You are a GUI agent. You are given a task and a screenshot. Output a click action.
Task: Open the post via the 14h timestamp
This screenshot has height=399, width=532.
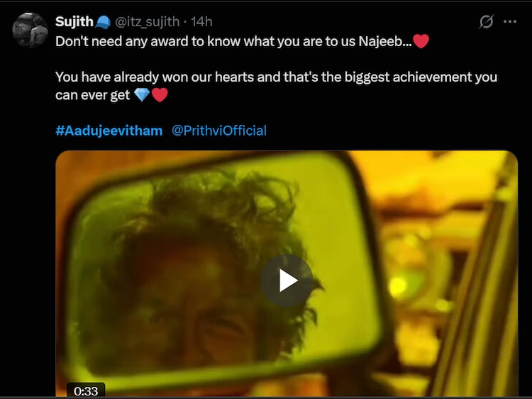201,22
